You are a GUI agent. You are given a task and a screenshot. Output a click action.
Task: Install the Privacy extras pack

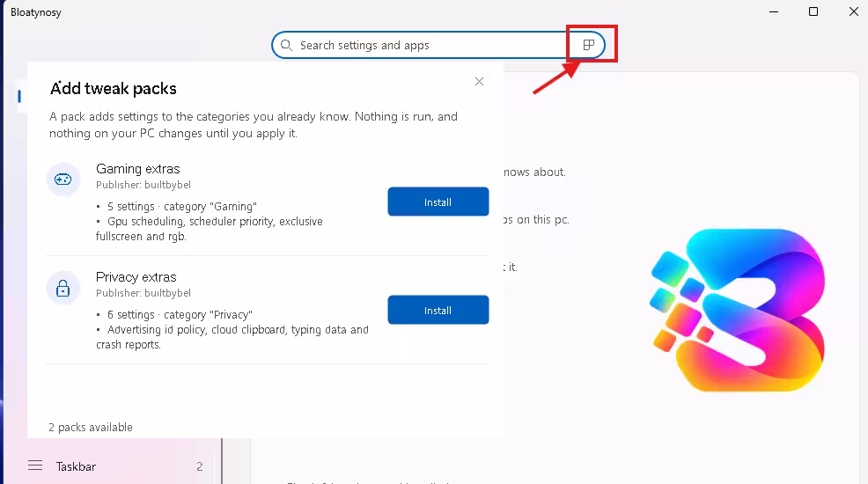[x=438, y=311]
